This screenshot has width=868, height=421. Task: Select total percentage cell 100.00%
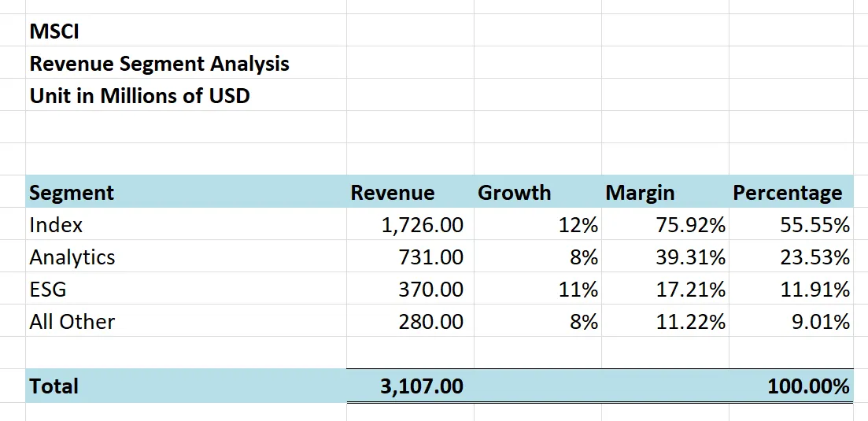pos(809,386)
